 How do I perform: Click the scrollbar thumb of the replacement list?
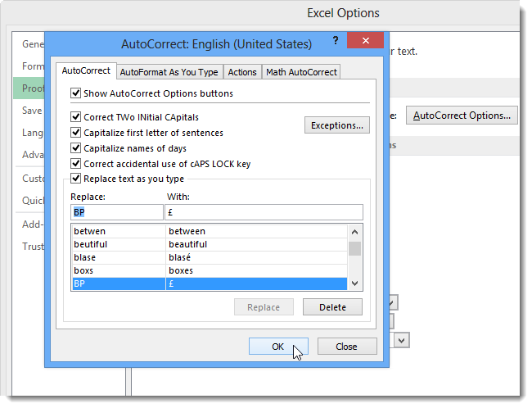point(355,248)
